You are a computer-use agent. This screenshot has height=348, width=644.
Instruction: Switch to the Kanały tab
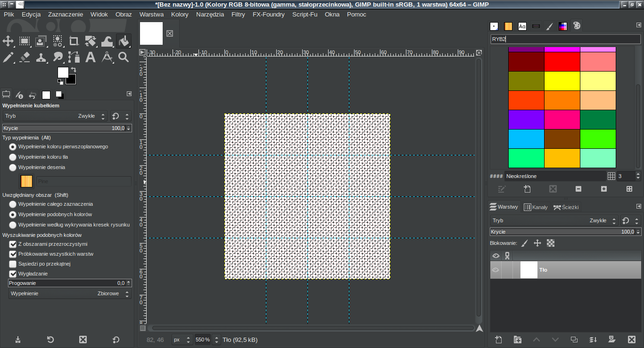coord(536,207)
